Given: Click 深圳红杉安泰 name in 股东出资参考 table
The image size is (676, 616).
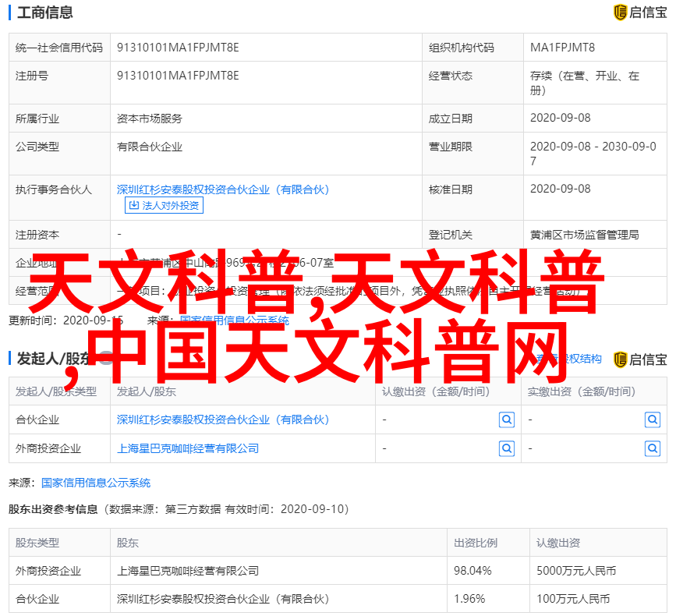Looking at the screenshot, I should [x=223, y=599].
